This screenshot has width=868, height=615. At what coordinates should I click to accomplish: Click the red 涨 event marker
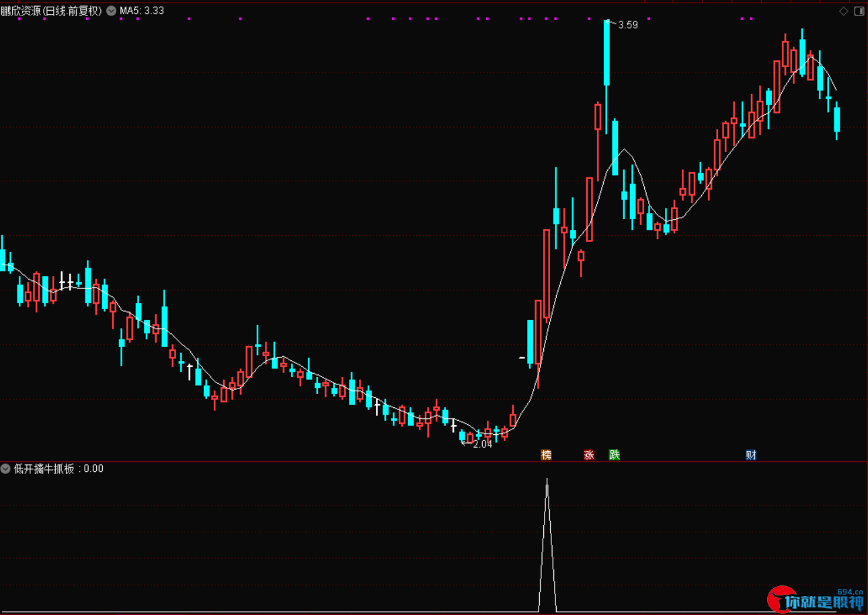(x=589, y=455)
